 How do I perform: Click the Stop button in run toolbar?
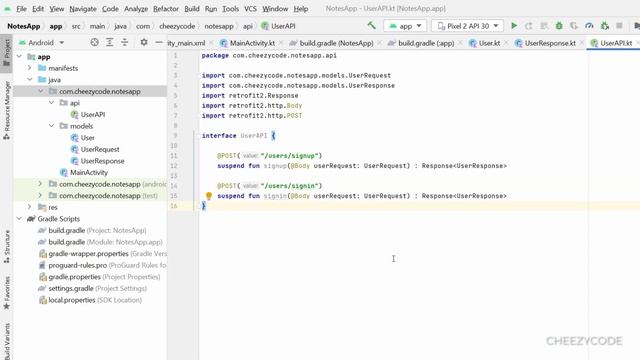pos(619,26)
